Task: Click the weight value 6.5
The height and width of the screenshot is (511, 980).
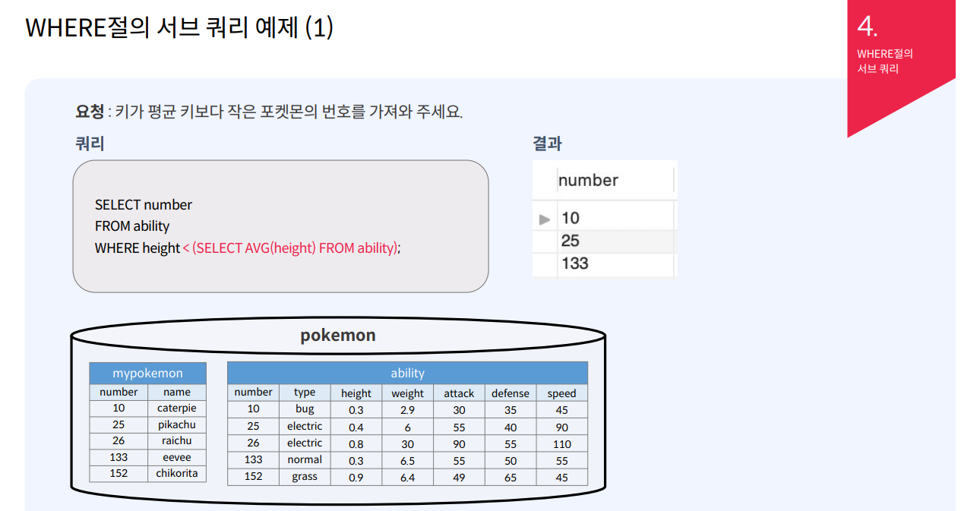Action: point(408,460)
